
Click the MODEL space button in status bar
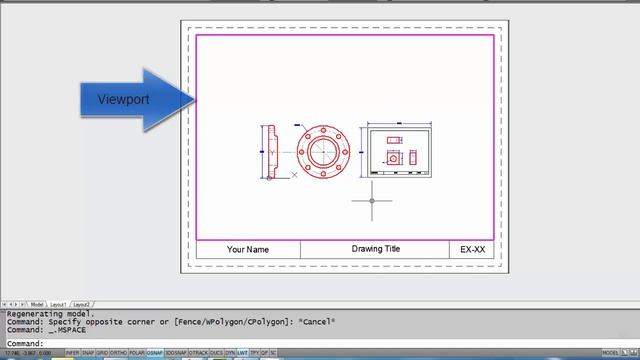(x=610, y=353)
